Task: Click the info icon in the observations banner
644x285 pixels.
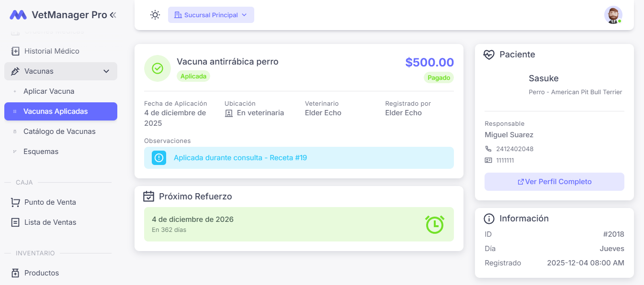Action: pyautogui.click(x=158, y=158)
